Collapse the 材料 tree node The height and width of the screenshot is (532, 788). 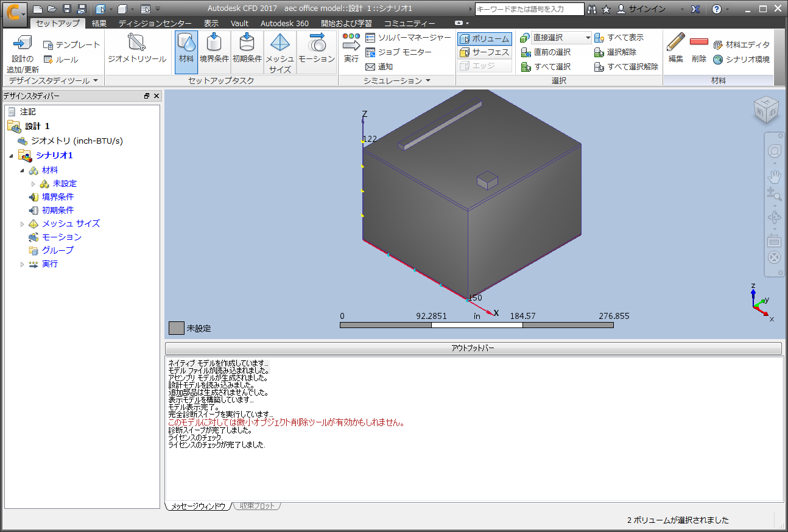coord(23,170)
